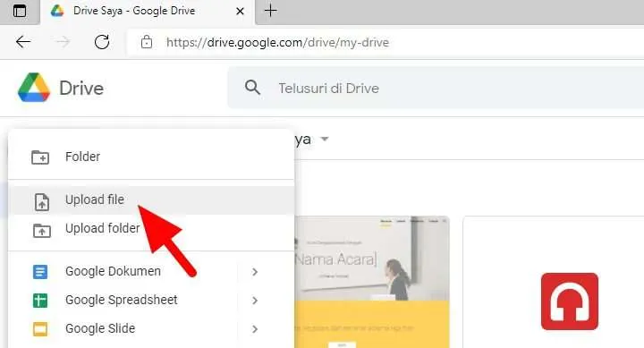The image size is (644, 348).
Task: Close the Drive Saya browser tab
Action: click(x=240, y=11)
